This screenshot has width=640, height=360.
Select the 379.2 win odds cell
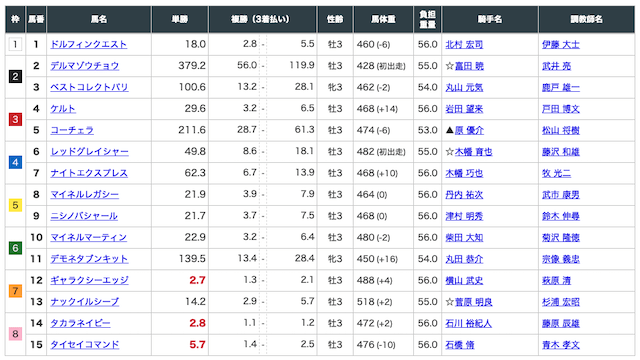[180, 66]
